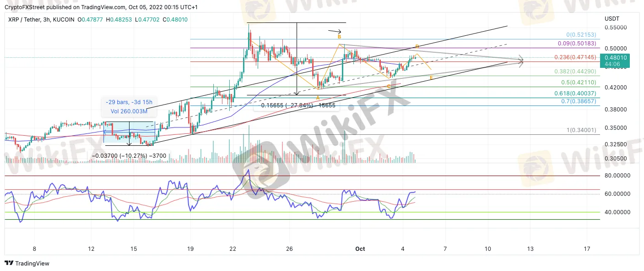Click the 40.00000 oscillator axis label
644x271 pixels.
(x=617, y=212)
